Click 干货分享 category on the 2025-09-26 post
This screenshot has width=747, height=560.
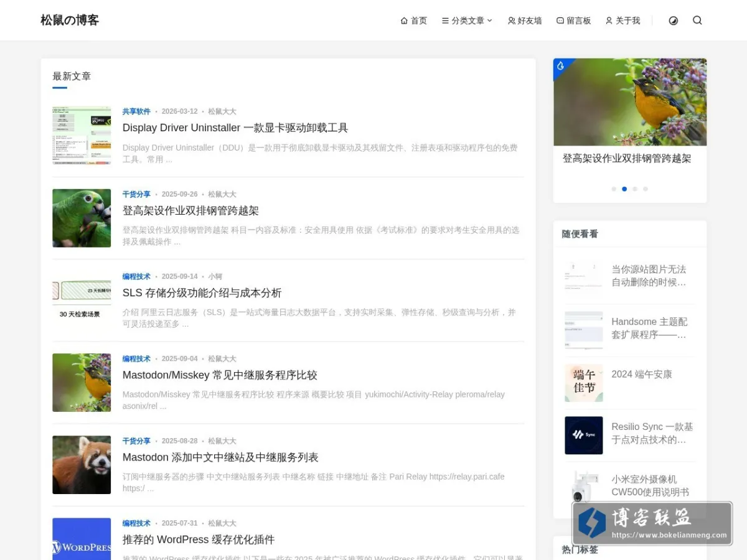[136, 194]
